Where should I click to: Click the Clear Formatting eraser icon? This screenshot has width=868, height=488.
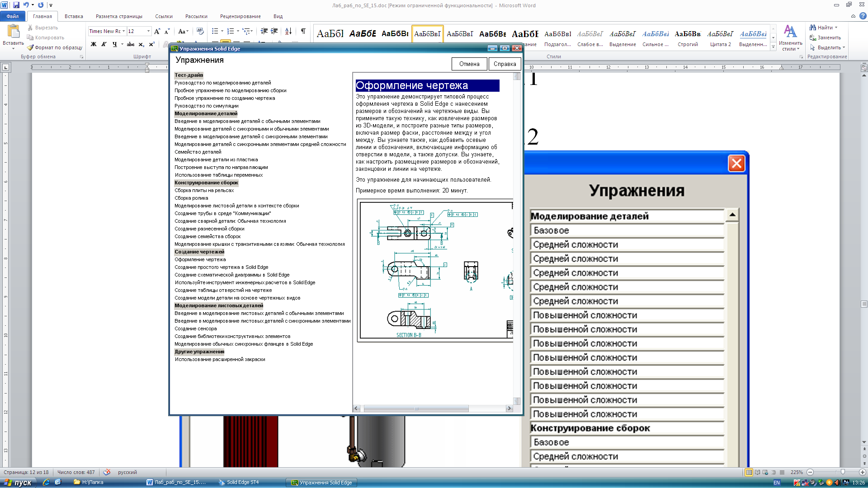point(200,31)
